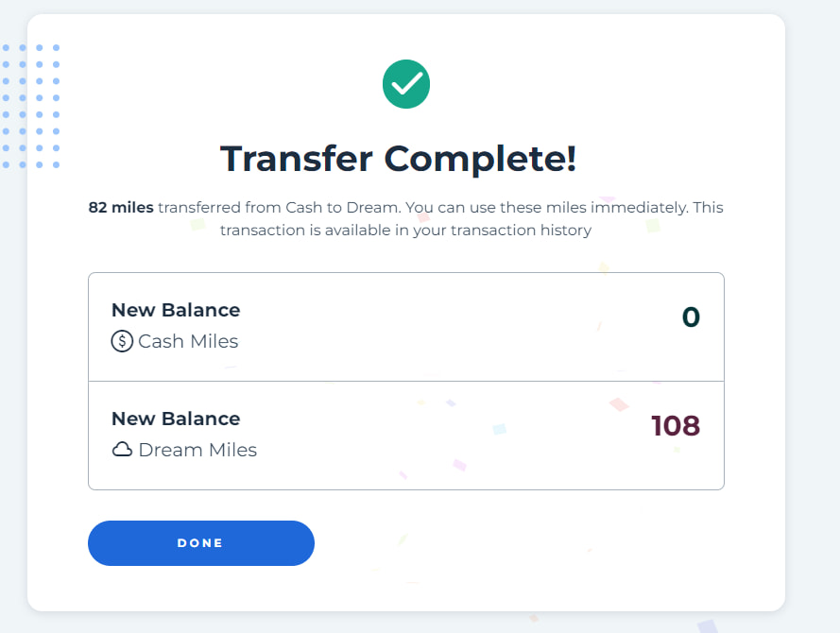Click the currency symbol in the Cash Miles row
The image size is (840, 633).
[x=122, y=341]
